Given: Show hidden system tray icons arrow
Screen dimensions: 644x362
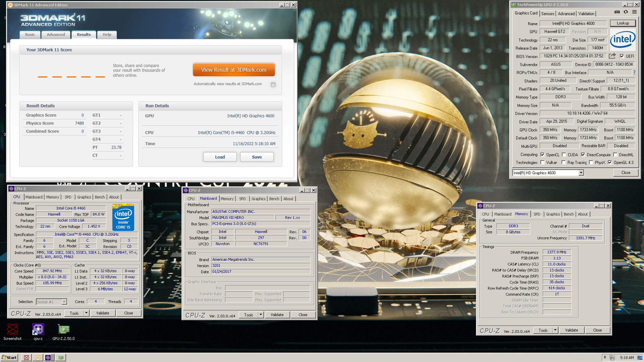Looking at the screenshot, I should [x=605, y=357].
